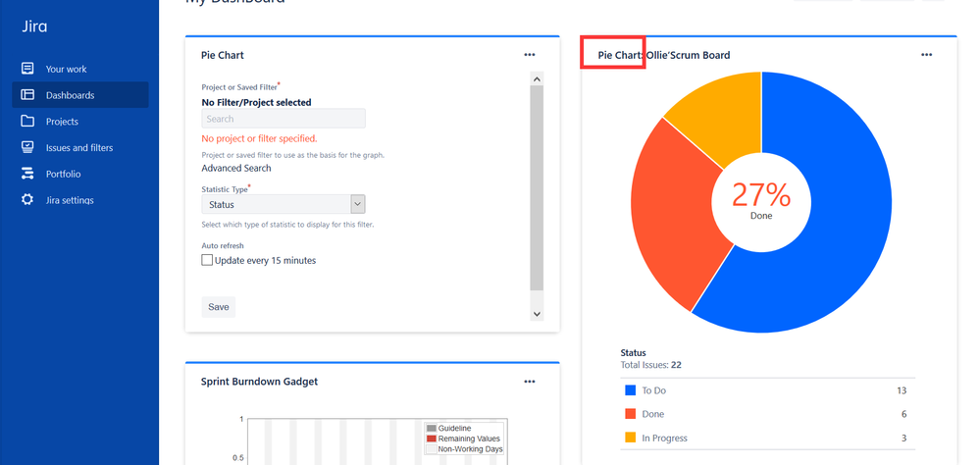Viewport: 980px width, 465px height.
Task: Click the gadget scrollbar up arrow
Action: pyautogui.click(x=537, y=78)
